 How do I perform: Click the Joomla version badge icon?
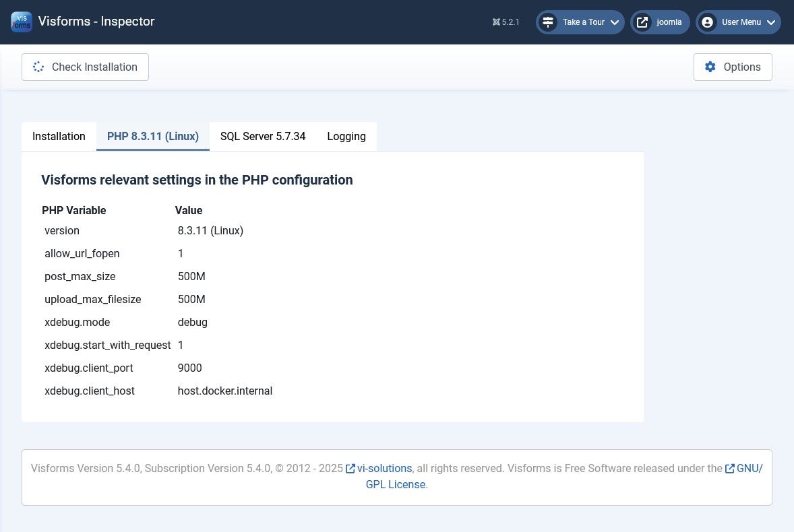(497, 22)
